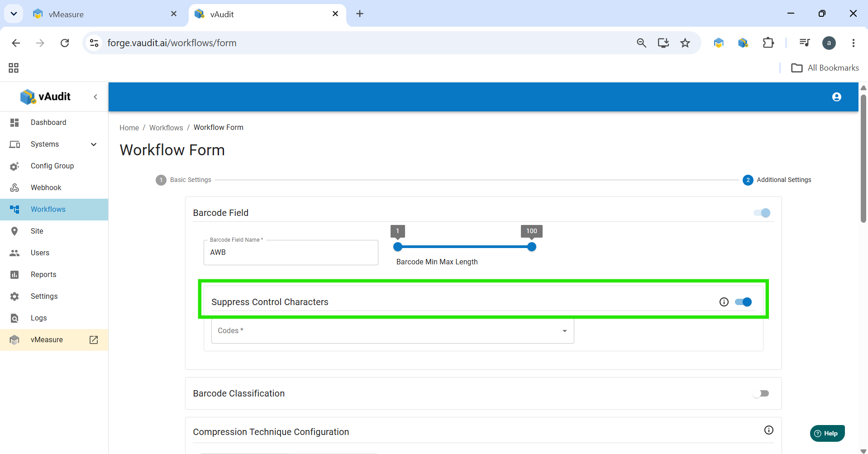Open the Logs menu item
The image size is (868, 454).
click(54, 318)
